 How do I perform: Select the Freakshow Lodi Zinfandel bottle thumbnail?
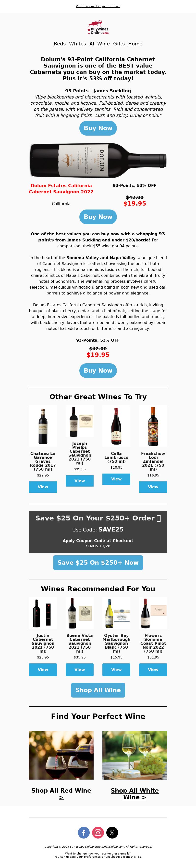tap(153, 426)
